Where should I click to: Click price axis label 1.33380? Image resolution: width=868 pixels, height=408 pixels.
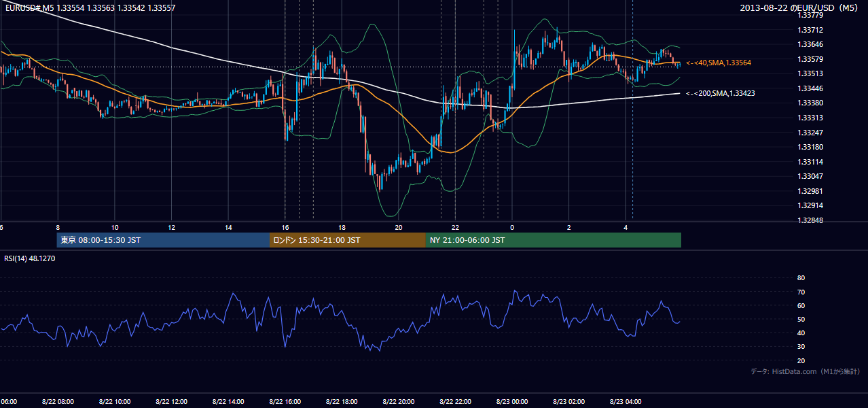click(x=810, y=103)
